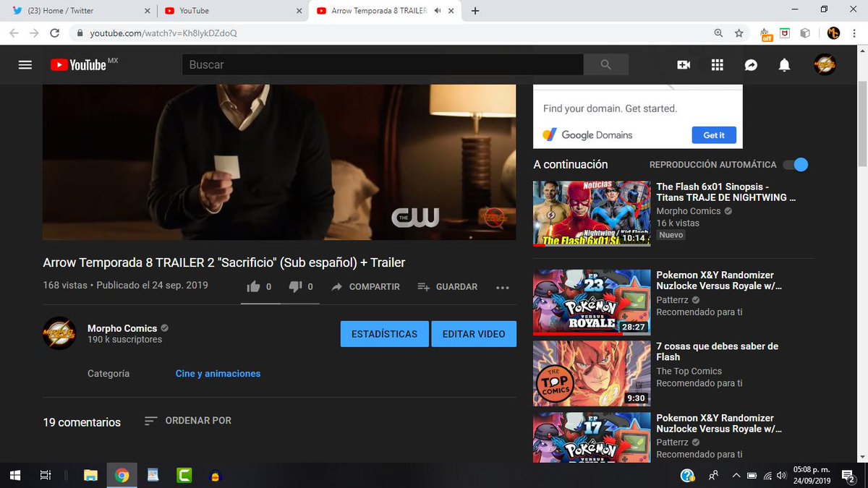The height and width of the screenshot is (488, 868).
Task: Open Pokemon Versus Royale EP 23 thumbnail
Action: [592, 303]
